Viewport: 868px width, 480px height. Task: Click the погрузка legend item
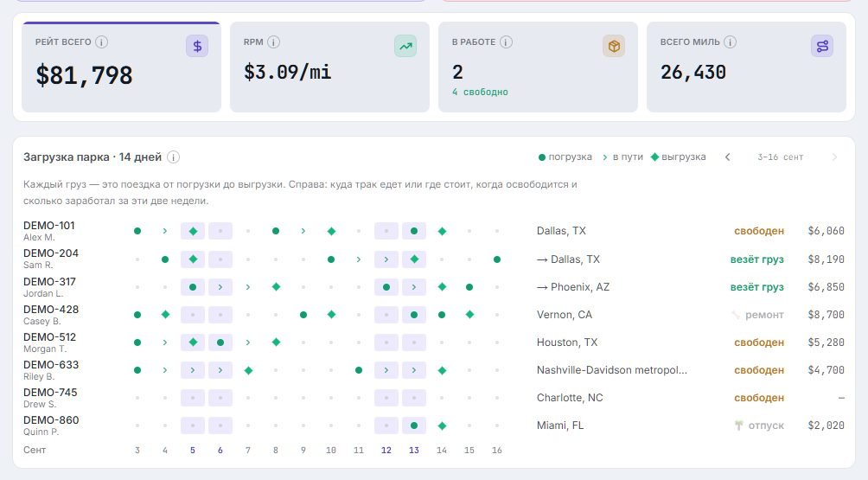(565, 157)
